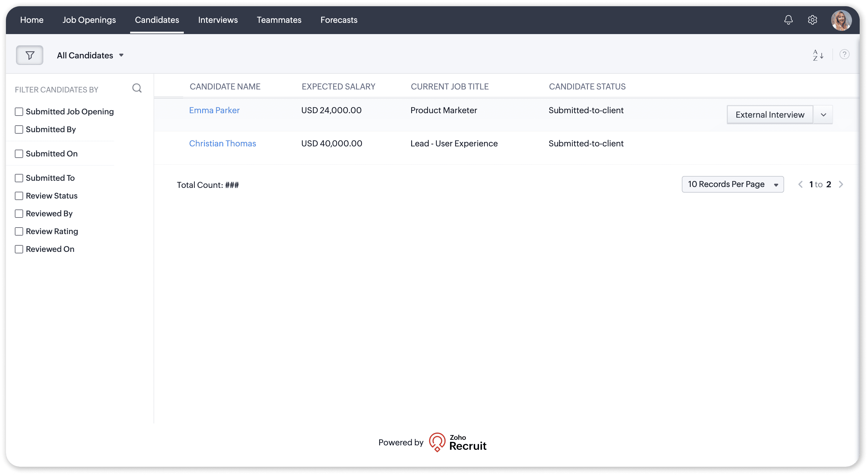Expand the All Candidates view dropdown

point(90,55)
